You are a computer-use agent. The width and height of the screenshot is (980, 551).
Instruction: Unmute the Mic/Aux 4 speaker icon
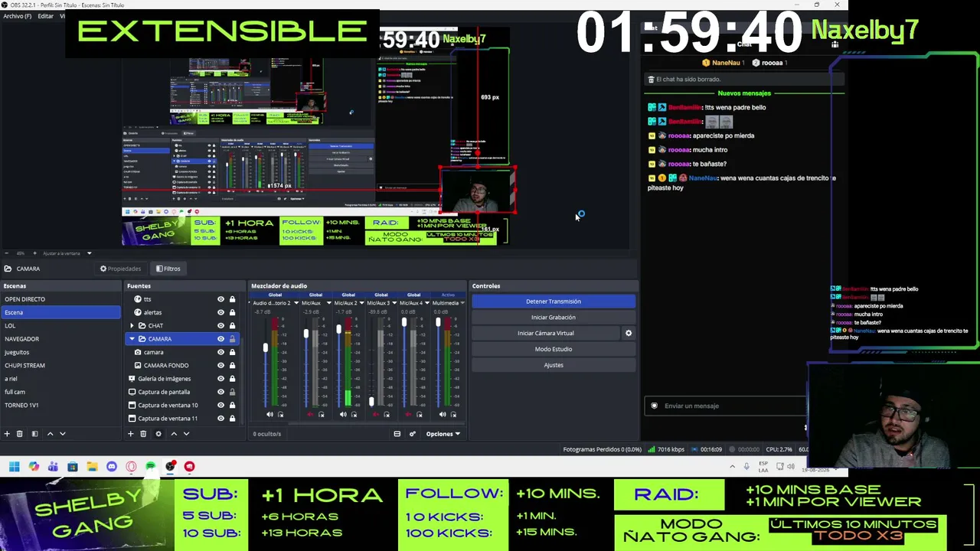[409, 415]
